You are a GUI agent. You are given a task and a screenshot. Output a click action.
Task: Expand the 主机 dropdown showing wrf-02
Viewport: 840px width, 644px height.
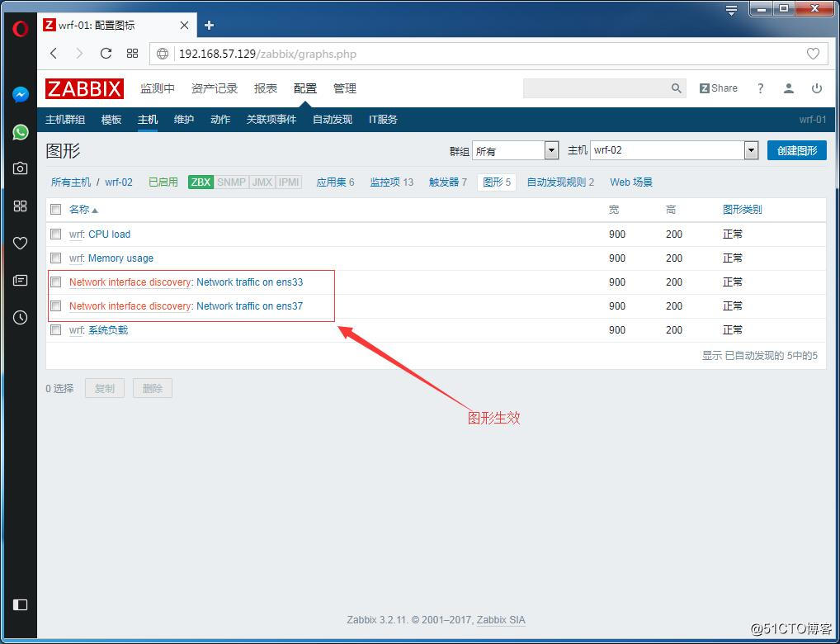point(674,150)
